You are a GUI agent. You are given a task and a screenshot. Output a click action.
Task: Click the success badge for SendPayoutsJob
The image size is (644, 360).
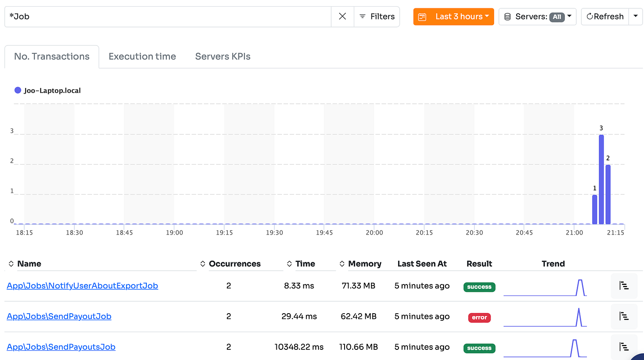tap(479, 348)
